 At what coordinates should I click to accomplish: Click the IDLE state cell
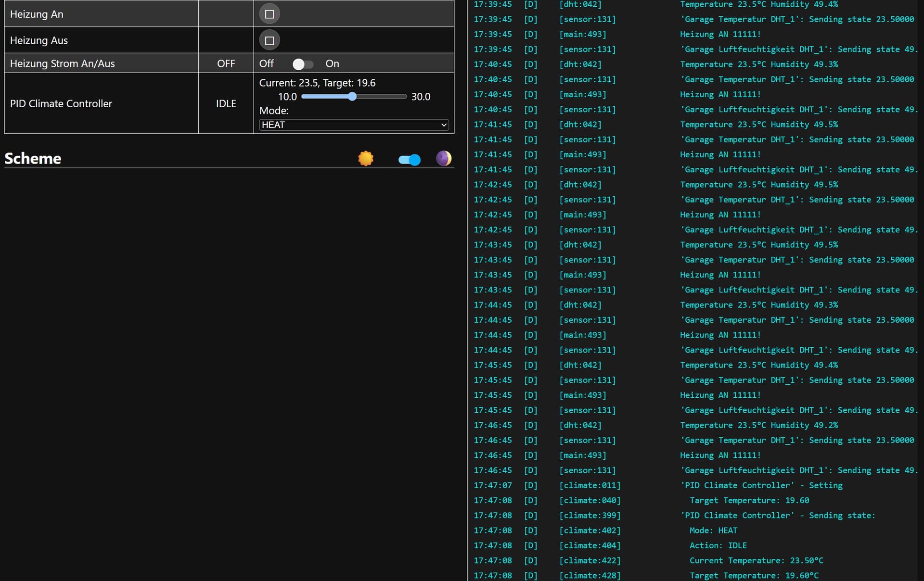click(x=226, y=103)
